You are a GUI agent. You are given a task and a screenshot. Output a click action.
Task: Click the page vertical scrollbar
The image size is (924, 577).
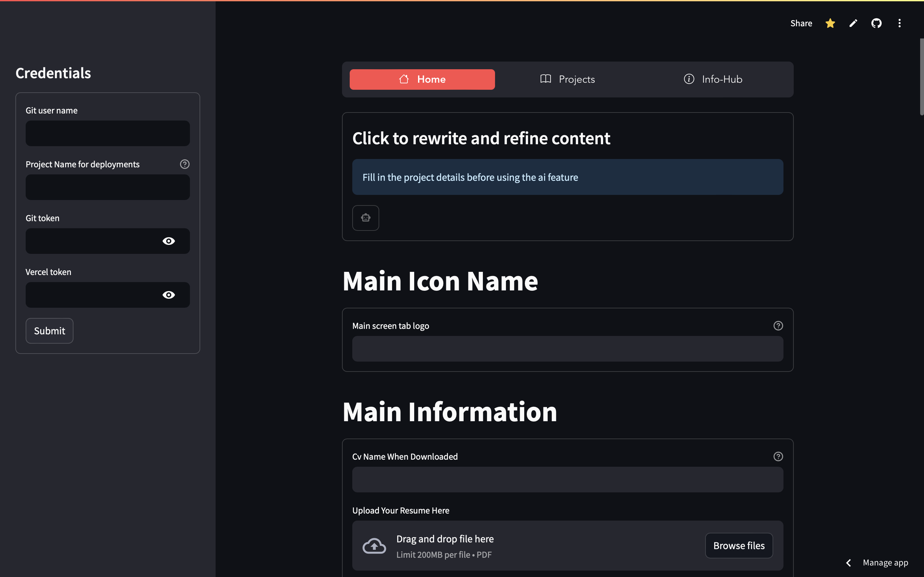click(921, 76)
